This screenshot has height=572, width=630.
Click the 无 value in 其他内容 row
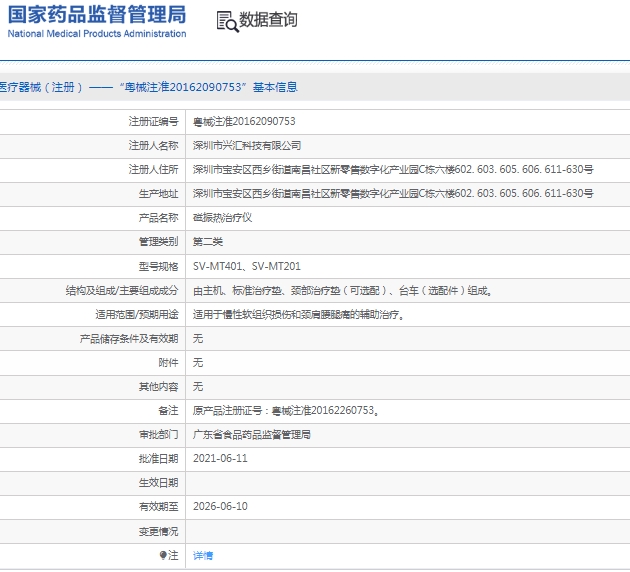[198, 387]
